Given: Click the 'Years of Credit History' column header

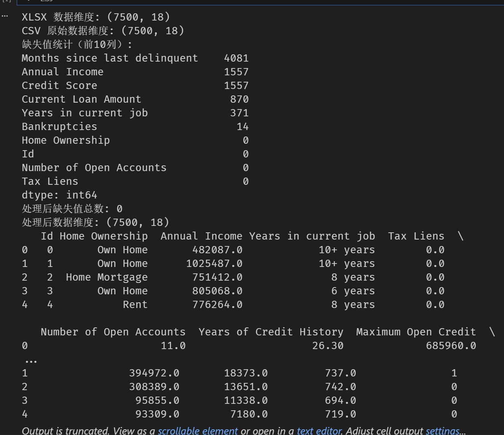Looking at the screenshot, I should 271,332.
